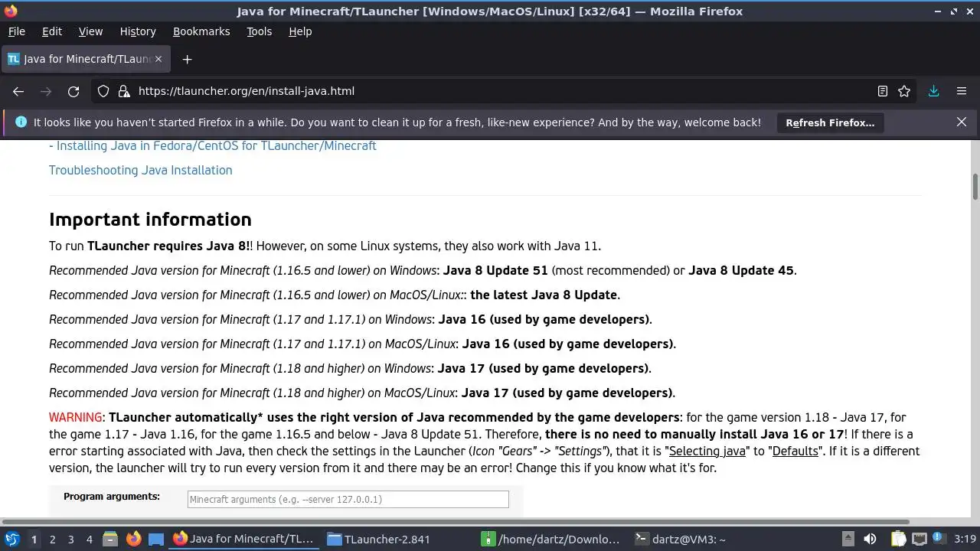Image resolution: width=980 pixels, height=551 pixels.
Task: Open the Tools menu
Action: click(x=259, y=31)
